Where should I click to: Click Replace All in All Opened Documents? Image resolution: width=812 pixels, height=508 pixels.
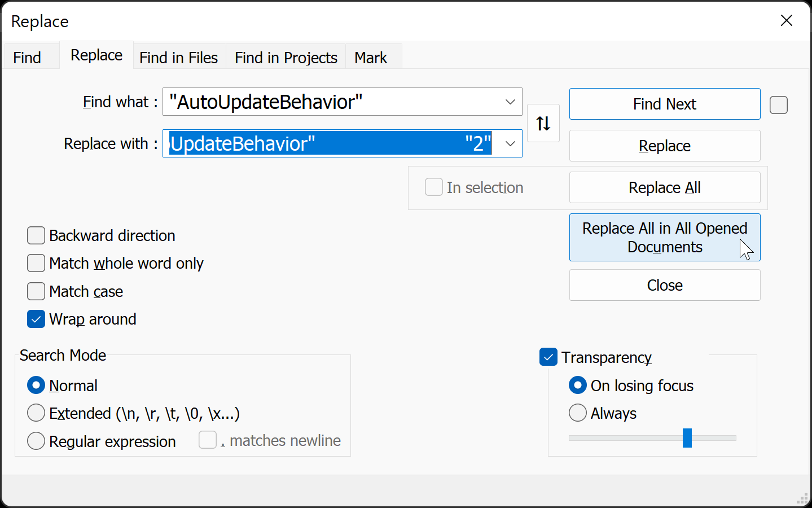click(x=665, y=238)
